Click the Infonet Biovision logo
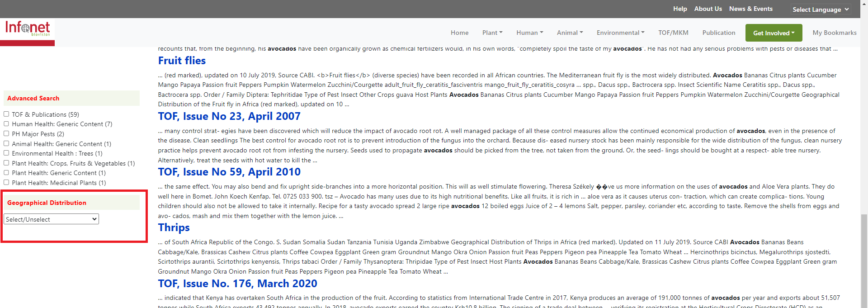The height and width of the screenshot is (308, 868). point(28,29)
